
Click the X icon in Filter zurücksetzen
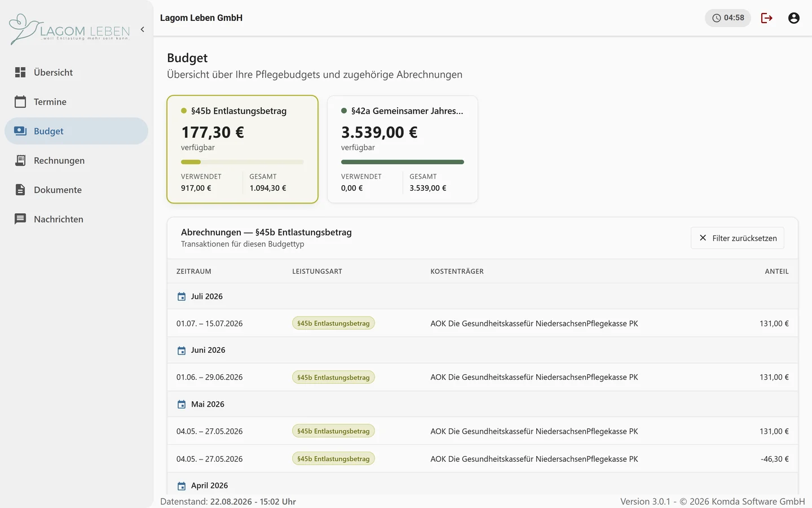click(703, 238)
